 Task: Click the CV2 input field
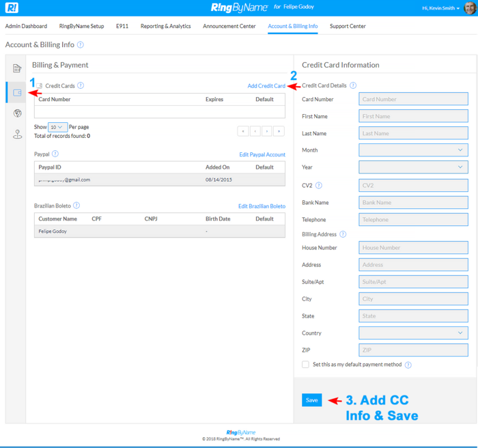tap(413, 186)
